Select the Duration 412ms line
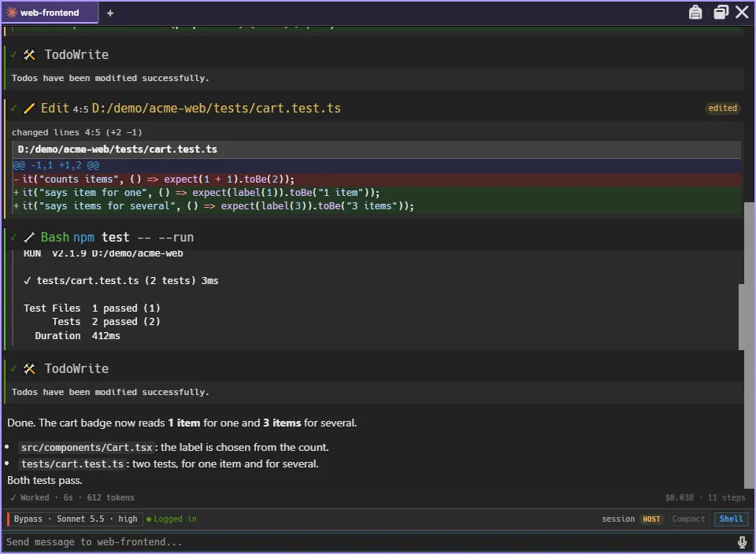The image size is (756, 554). 77,336
